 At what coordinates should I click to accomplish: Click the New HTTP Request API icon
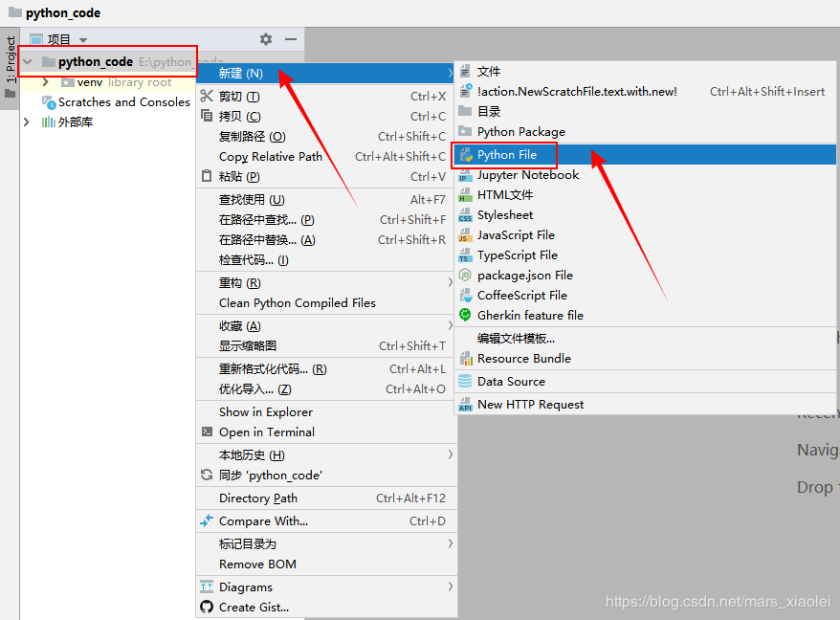pyautogui.click(x=466, y=405)
